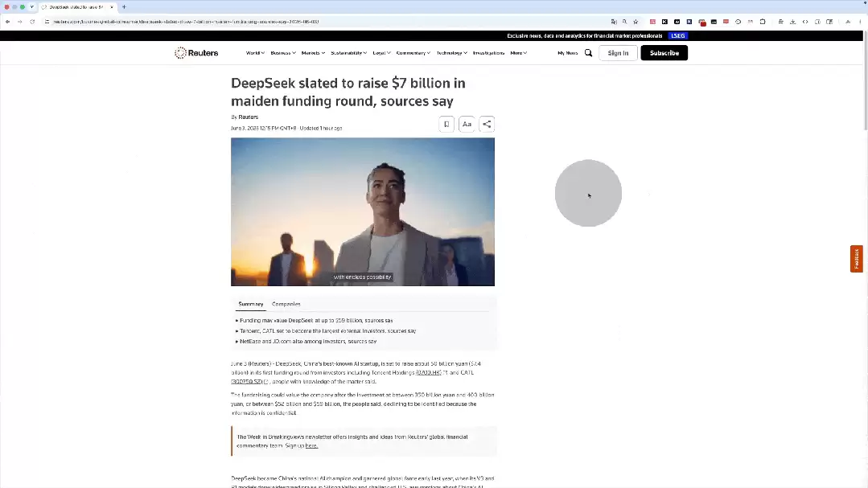Click the translate page icon in address bar
Screen dimensions: 868x488
click(613, 22)
